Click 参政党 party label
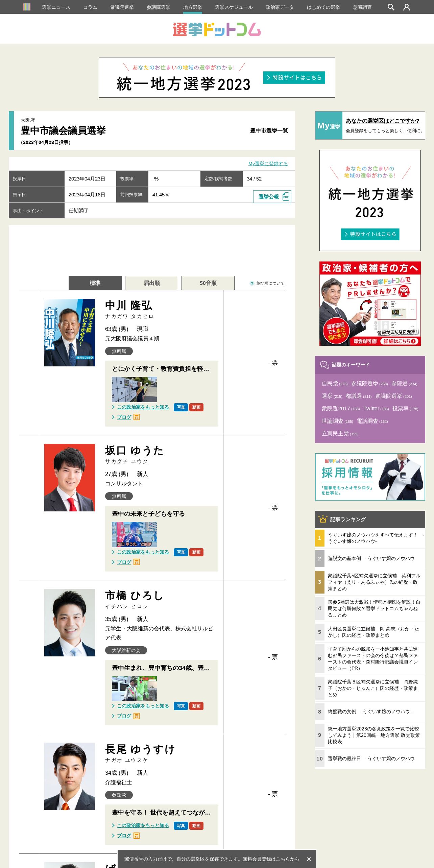 [119, 795]
